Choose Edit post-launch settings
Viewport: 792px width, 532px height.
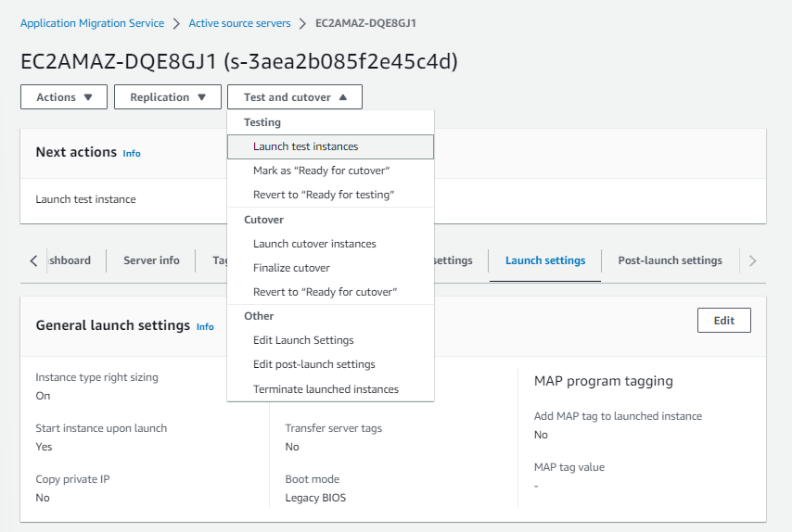click(x=313, y=364)
